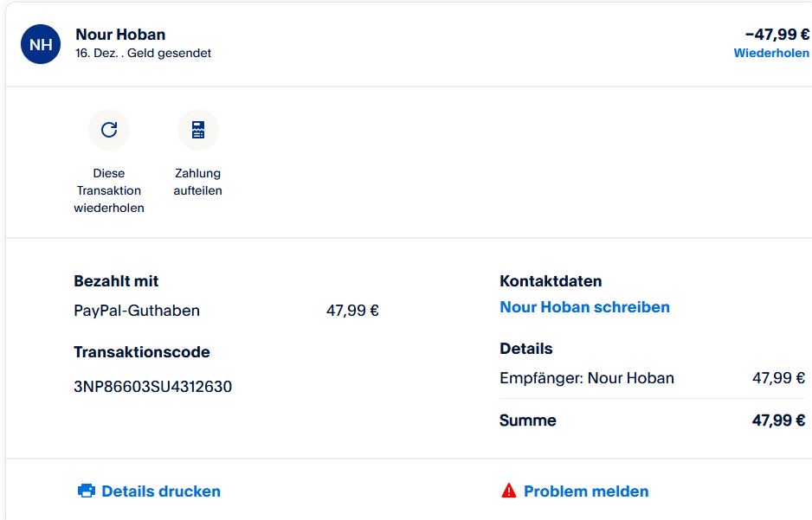Click the Nour Hoban name in header
The width and height of the screenshot is (812, 520).
click(120, 35)
